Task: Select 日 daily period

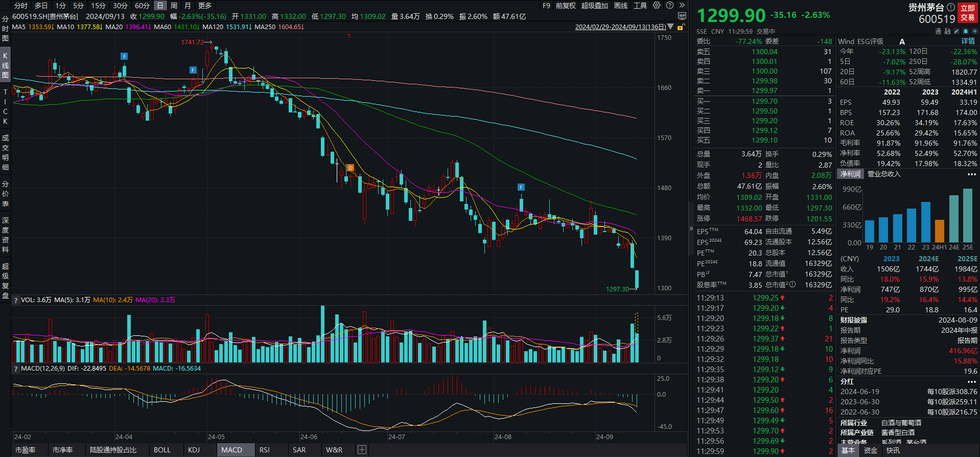Action: tap(160, 6)
